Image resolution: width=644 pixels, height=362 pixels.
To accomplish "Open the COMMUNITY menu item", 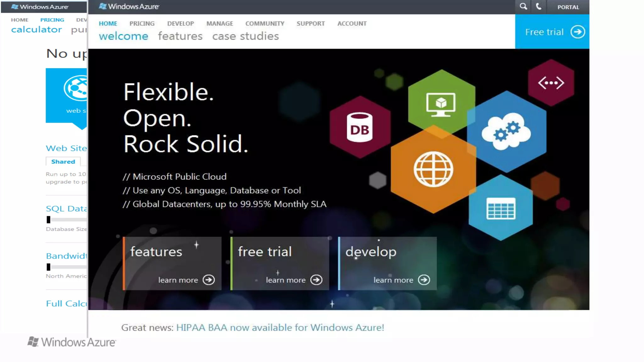I will point(264,24).
